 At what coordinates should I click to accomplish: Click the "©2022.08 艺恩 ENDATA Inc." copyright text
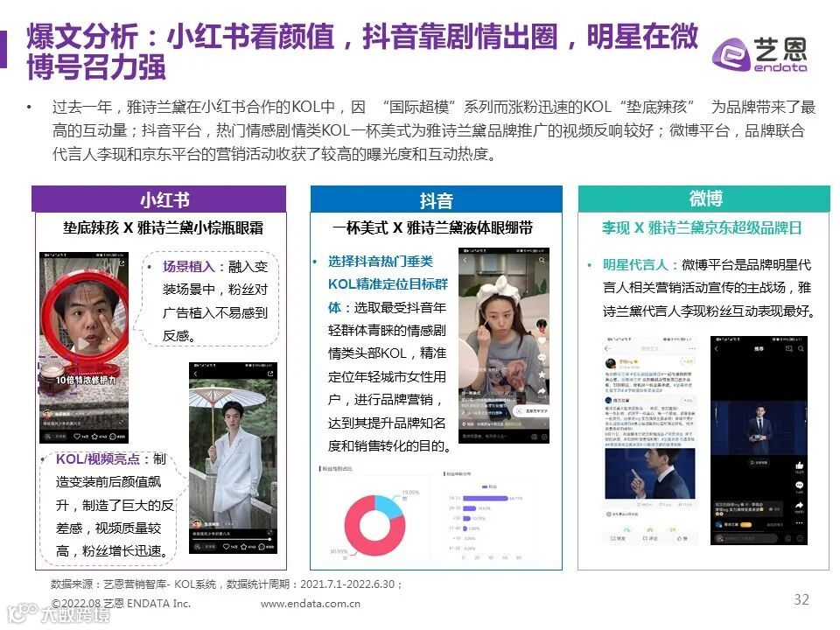pyautogui.click(x=121, y=604)
